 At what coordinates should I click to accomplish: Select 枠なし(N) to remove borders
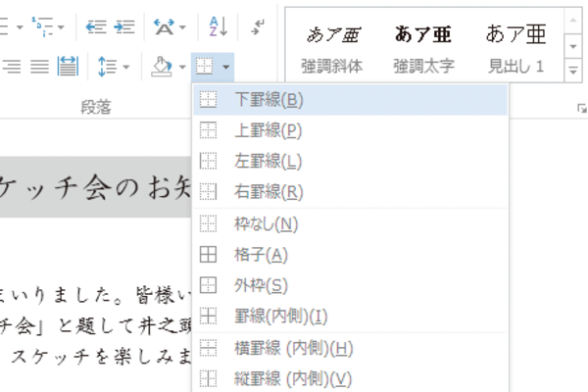[x=350, y=224]
